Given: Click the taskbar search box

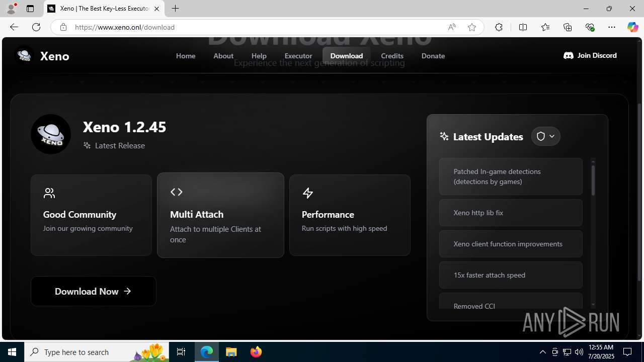Looking at the screenshot, I should [97, 352].
